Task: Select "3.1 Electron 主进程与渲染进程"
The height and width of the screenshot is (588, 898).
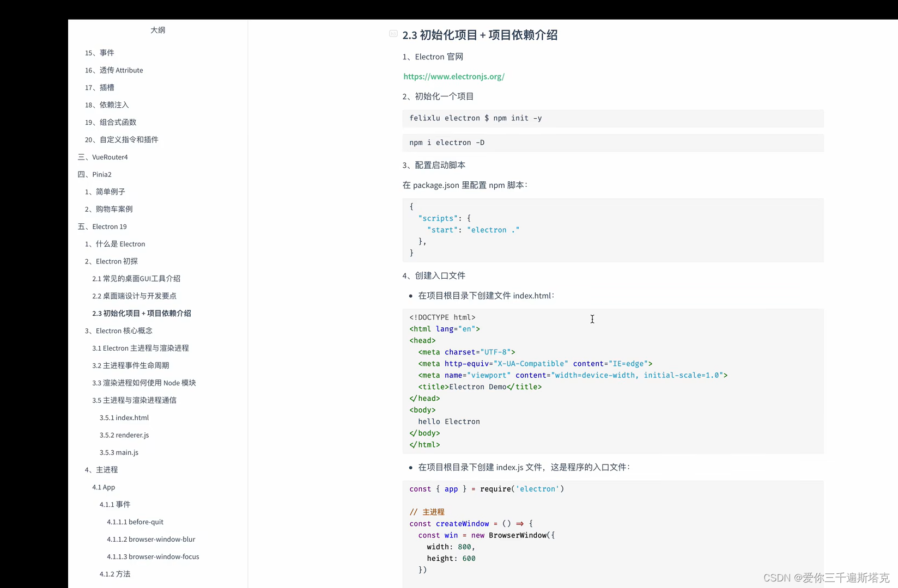Action: pos(141,348)
